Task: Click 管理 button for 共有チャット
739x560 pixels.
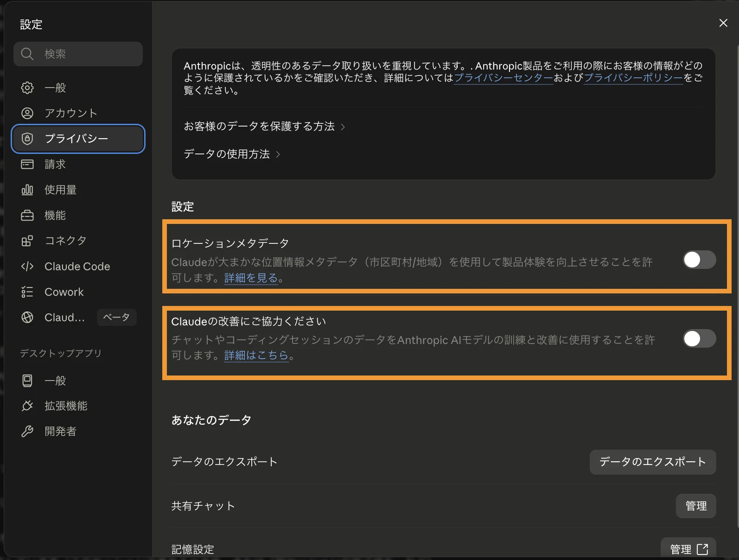Action: [696, 506]
